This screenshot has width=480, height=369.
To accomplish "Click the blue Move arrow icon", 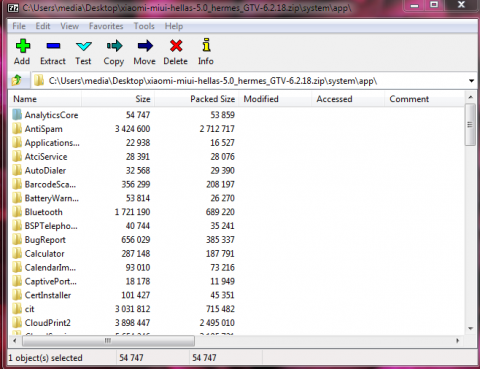I will point(145,46).
